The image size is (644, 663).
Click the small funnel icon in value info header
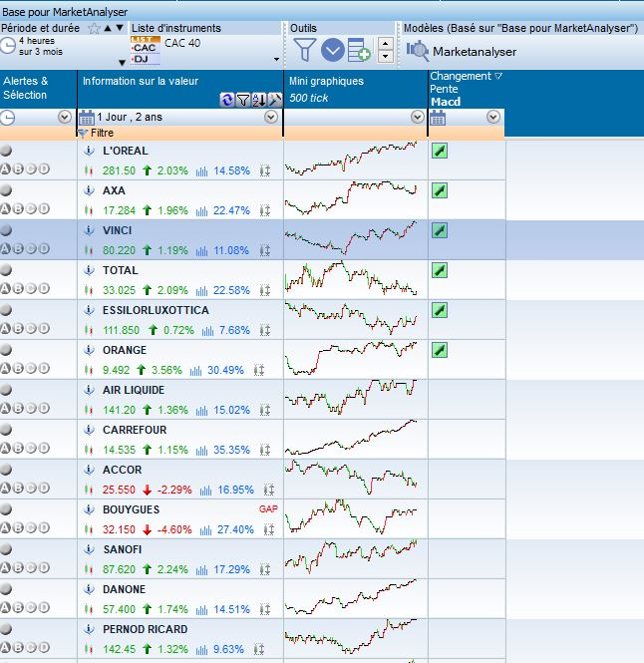point(243,100)
